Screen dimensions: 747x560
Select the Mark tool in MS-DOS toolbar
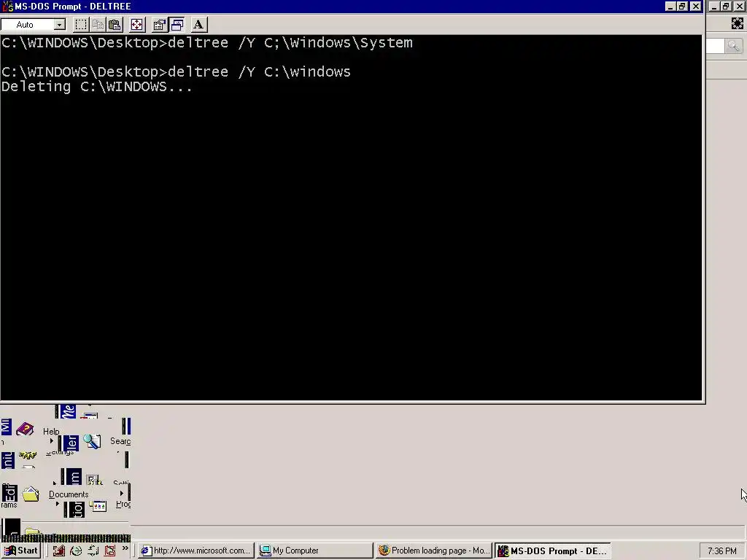[x=81, y=25]
